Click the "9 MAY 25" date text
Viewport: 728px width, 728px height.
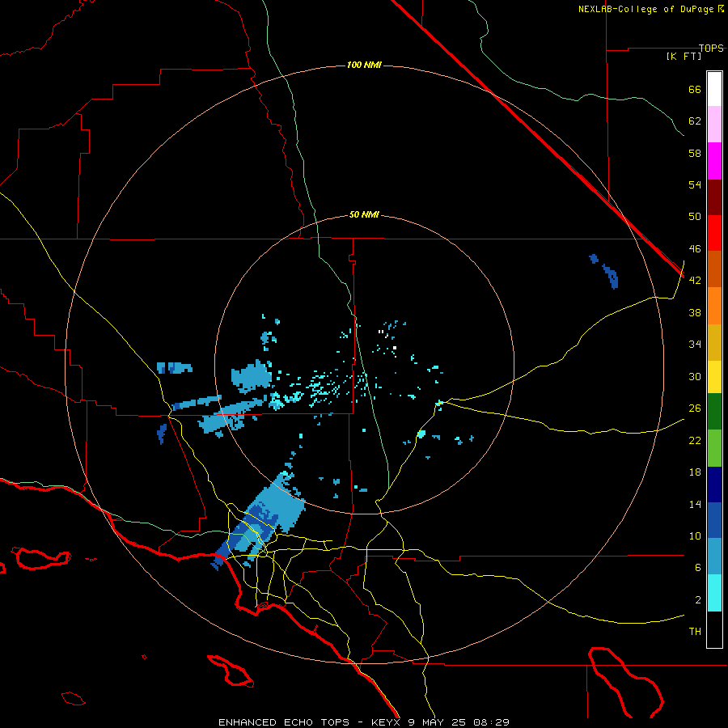click(x=436, y=722)
